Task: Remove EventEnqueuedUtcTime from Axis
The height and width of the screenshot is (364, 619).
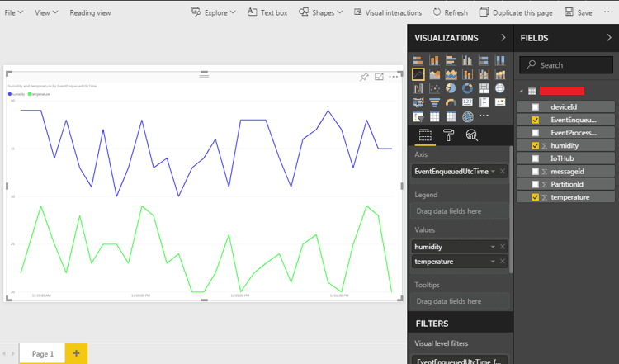Action: (x=503, y=172)
